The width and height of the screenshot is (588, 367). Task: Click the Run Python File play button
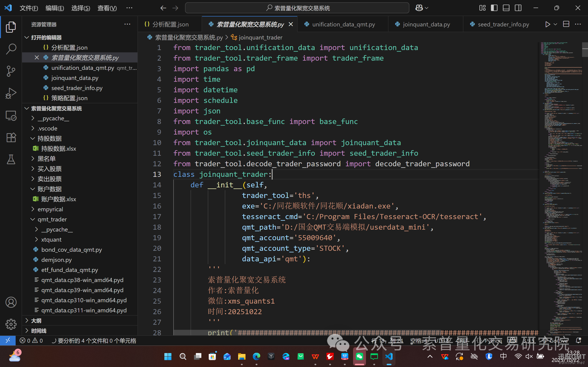[x=548, y=24]
